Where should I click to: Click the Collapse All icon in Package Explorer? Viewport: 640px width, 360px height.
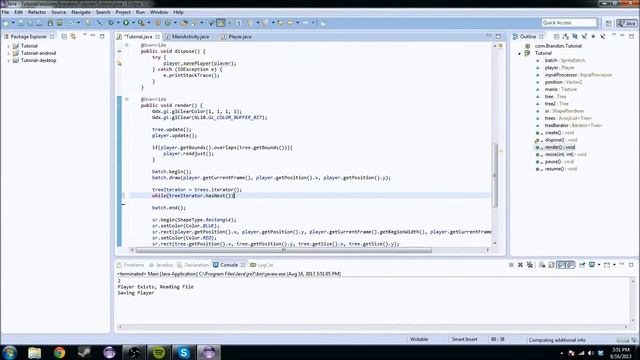[x=64, y=37]
